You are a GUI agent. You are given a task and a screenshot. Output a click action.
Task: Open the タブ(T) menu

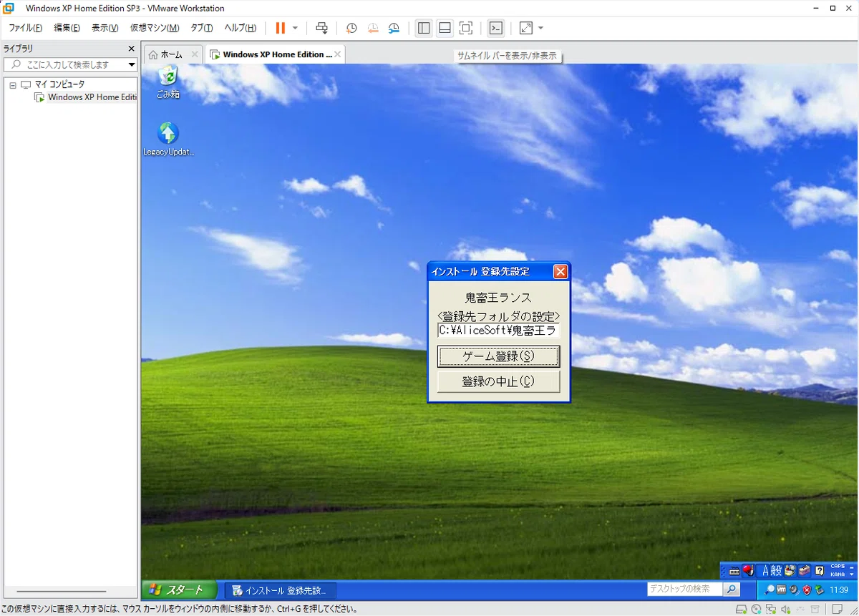202,28
